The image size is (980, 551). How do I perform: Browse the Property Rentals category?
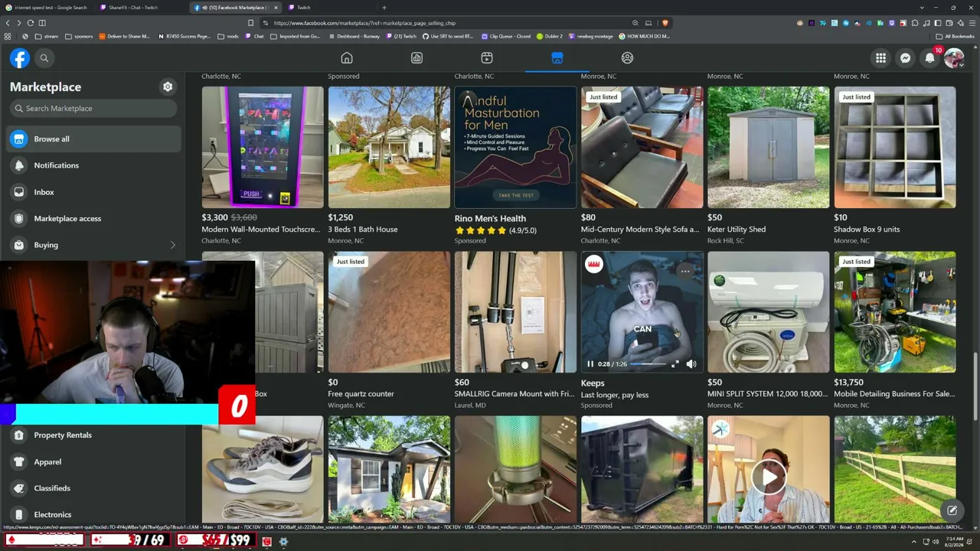(x=93, y=435)
